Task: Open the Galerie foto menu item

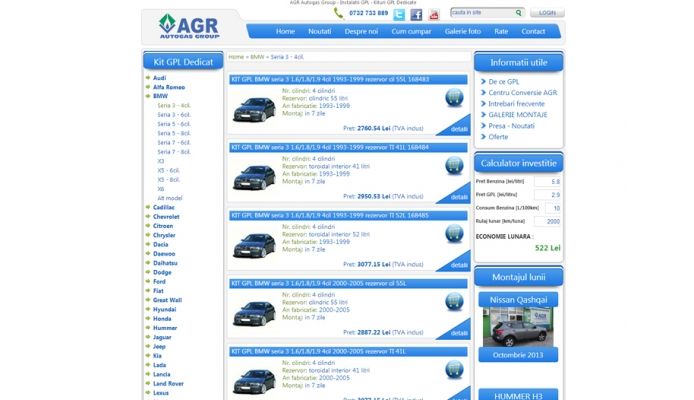Action: click(x=463, y=31)
